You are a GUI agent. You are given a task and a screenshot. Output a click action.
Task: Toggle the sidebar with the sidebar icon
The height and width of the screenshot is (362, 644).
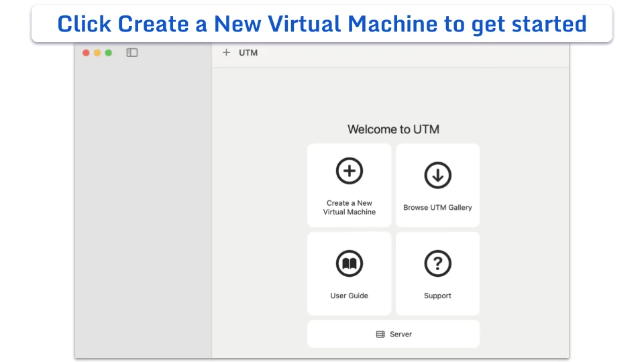point(132,52)
